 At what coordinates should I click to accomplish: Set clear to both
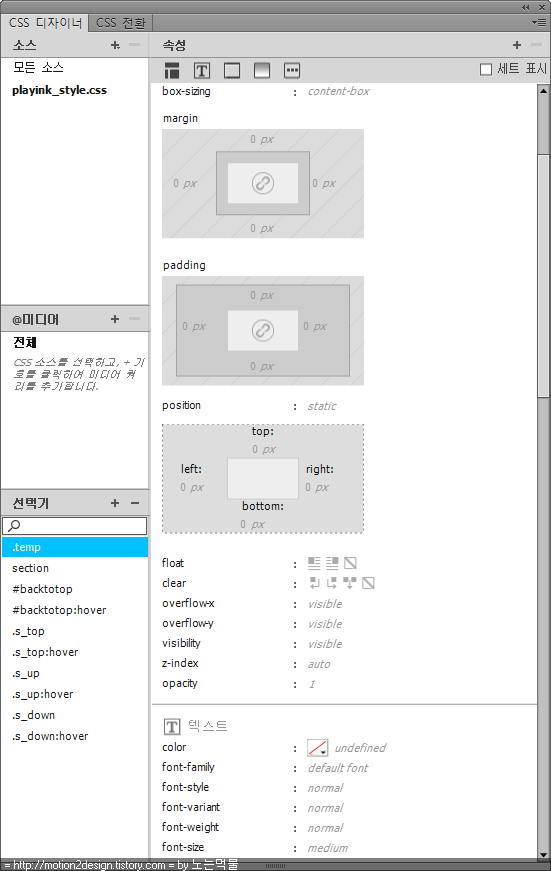pos(349,583)
